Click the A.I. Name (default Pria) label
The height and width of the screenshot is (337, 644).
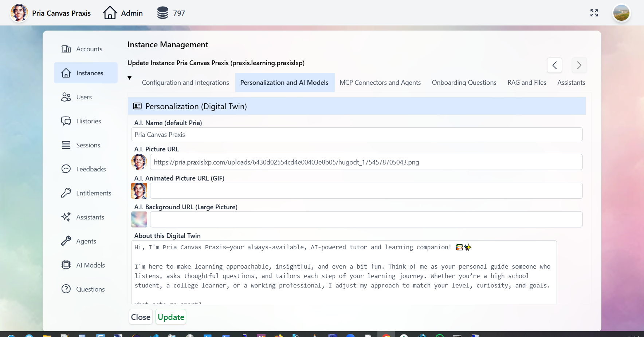point(168,123)
